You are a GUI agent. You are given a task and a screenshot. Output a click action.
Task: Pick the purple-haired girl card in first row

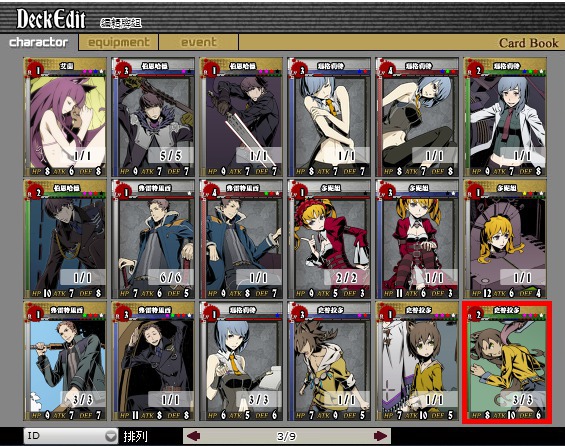[65, 117]
